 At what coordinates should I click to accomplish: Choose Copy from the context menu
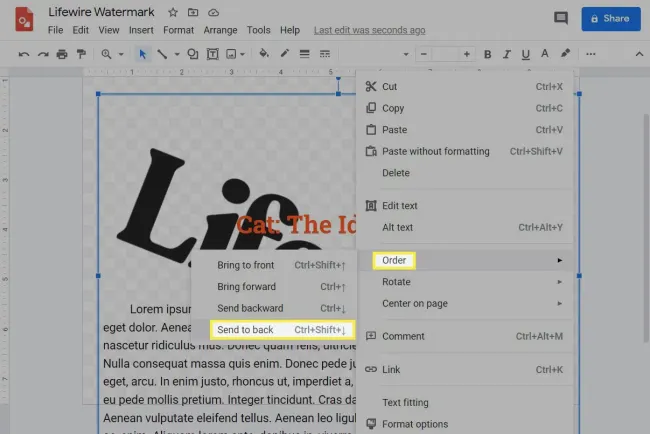pos(464,108)
